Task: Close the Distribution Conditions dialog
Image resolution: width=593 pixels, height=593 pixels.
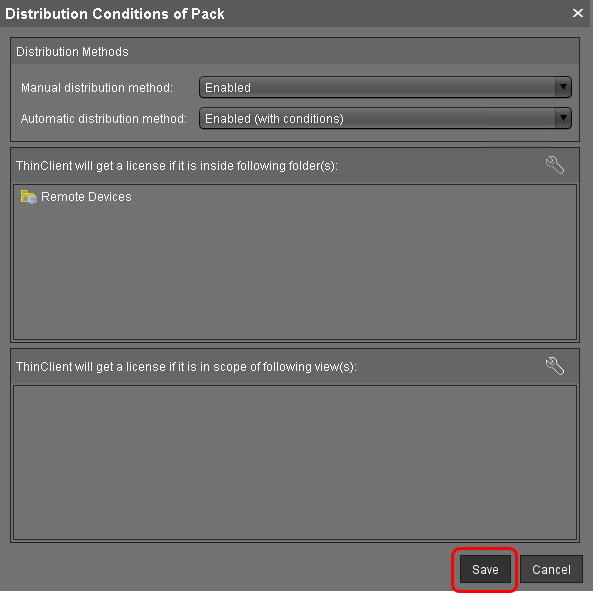Action: tap(577, 13)
